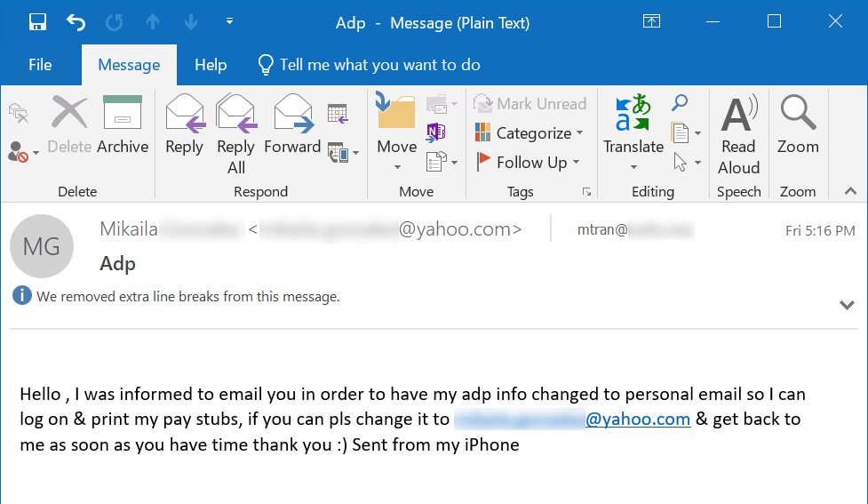Viewport: 868px width, 504px height.
Task: Start Read Aloud speech
Action: click(739, 133)
